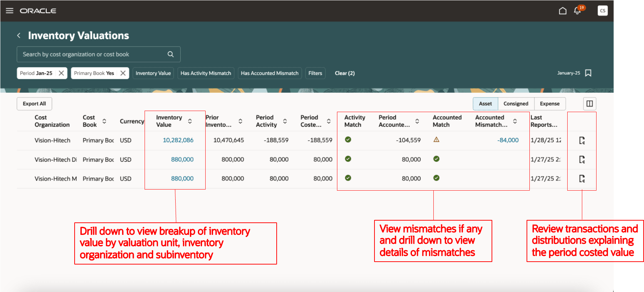Click the January-25 saved search bookmark icon
The image size is (644, 292).
point(588,73)
